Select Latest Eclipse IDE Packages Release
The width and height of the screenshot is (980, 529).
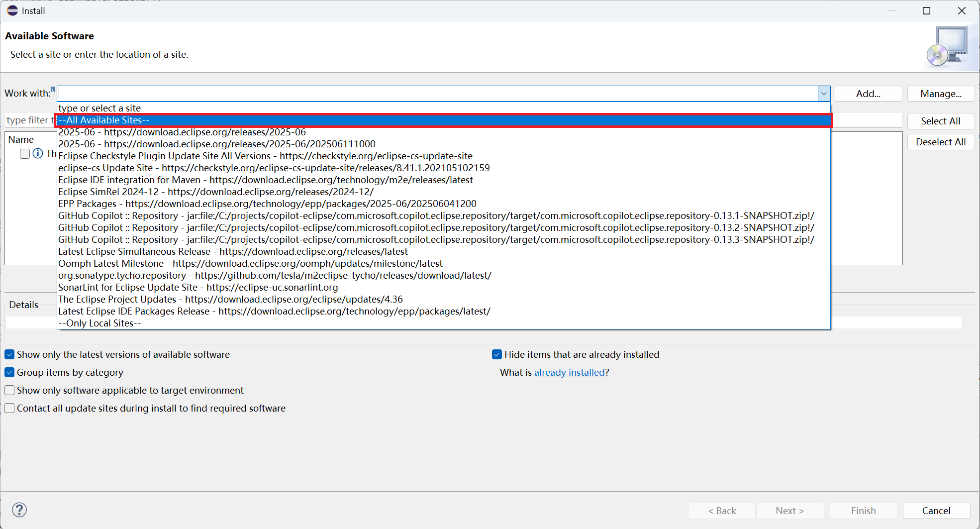point(444,311)
